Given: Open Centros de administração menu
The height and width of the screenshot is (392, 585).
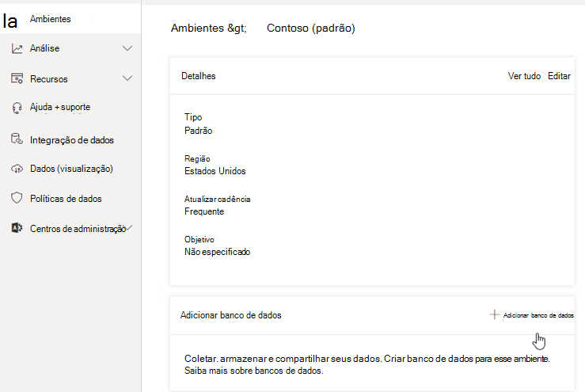Looking at the screenshot, I should coord(78,229).
